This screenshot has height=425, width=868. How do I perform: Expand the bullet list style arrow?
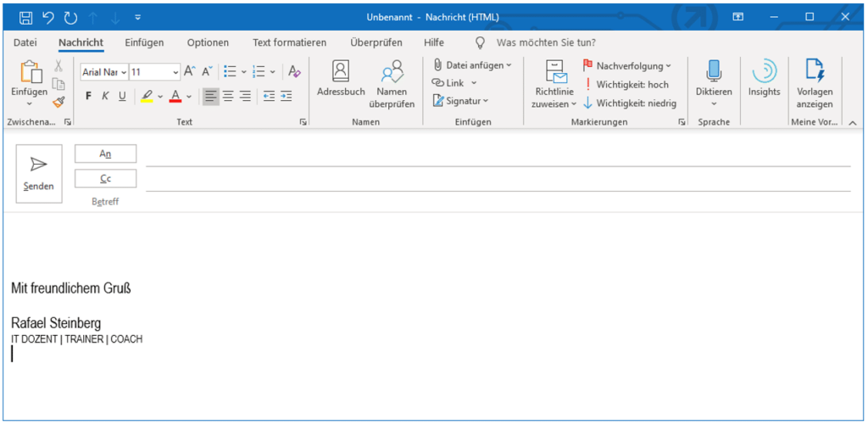coord(243,71)
